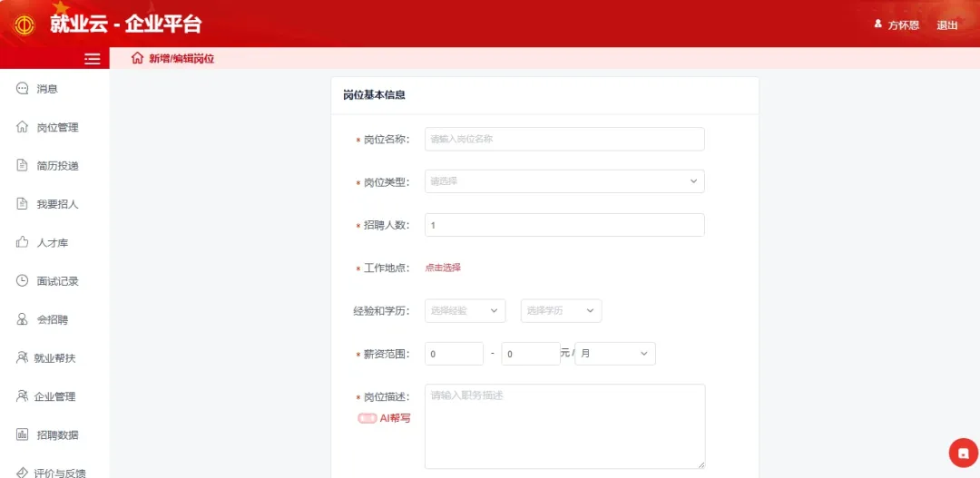Click the 工作地点 label
This screenshot has height=478, width=980.
[x=387, y=268]
